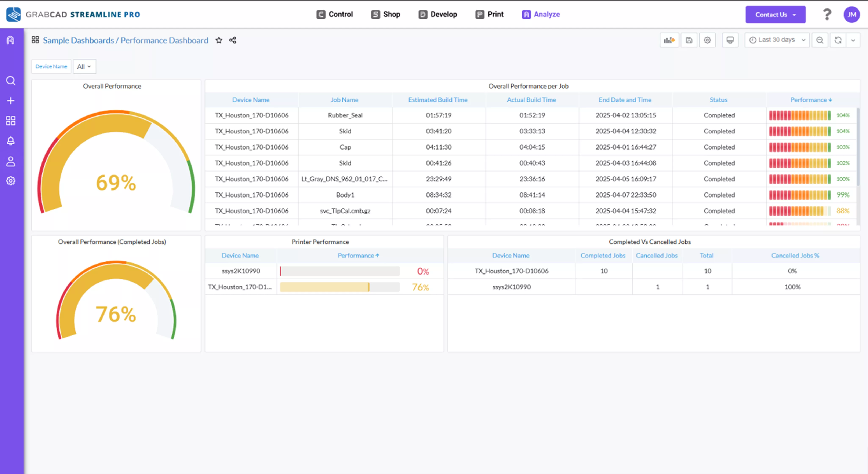Click the Body1 job name cell

pos(345,195)
